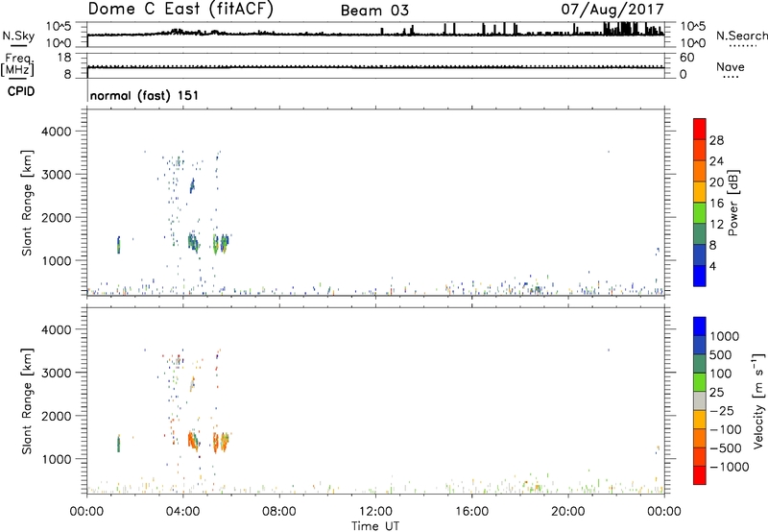The height and width of the screenshot is (532, 768).
Task: Click the 'N.Sky' axis label
Action: (18, 36)
